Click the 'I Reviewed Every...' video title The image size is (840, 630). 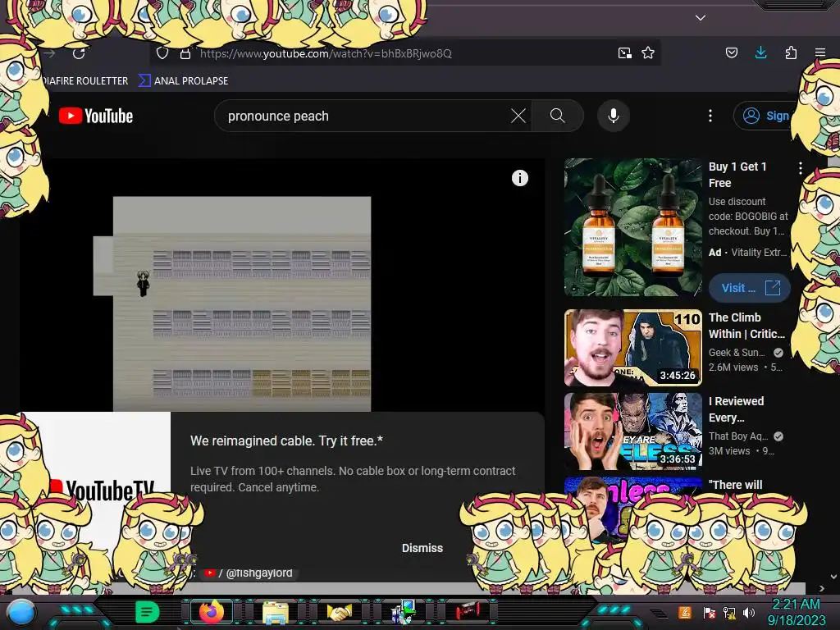point(736,409)
